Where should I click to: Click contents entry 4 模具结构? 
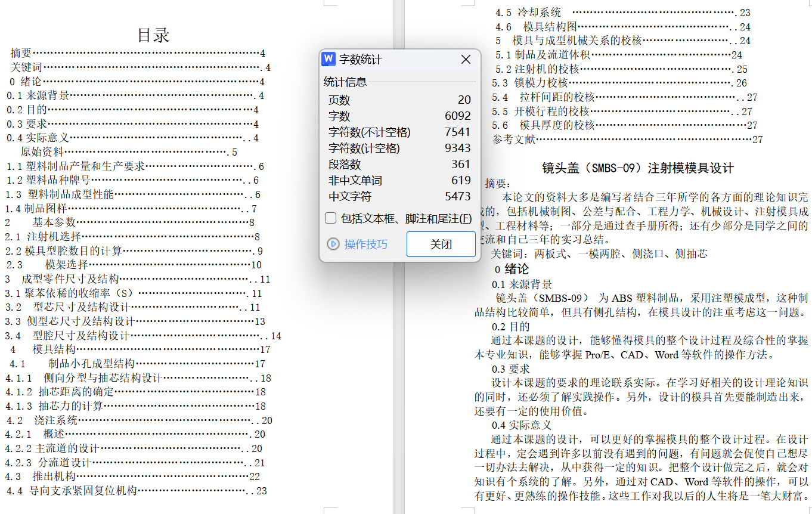point(141,349)
